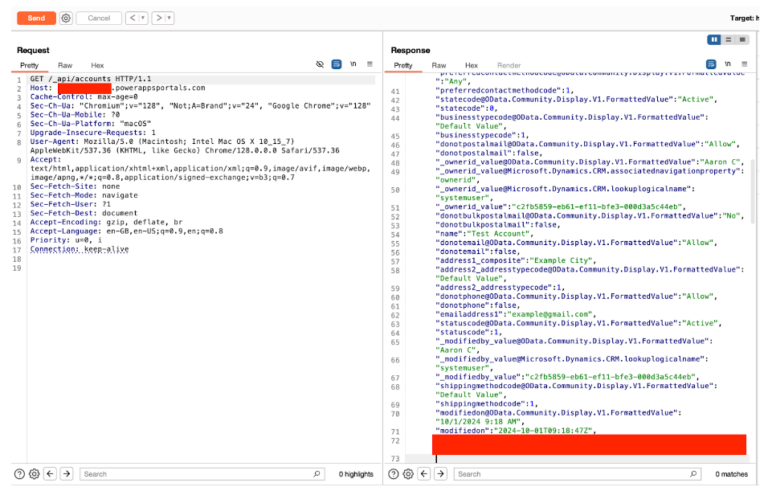Open the forward history dropdown arrow
This screenshot has height=487, width=768.
pyautogui.click(x=169, y=18)
